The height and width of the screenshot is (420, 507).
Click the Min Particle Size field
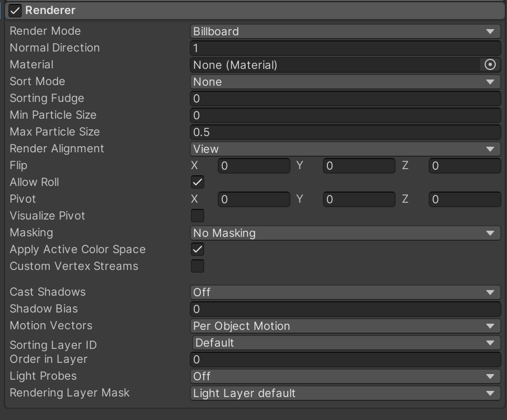[345, 115]
